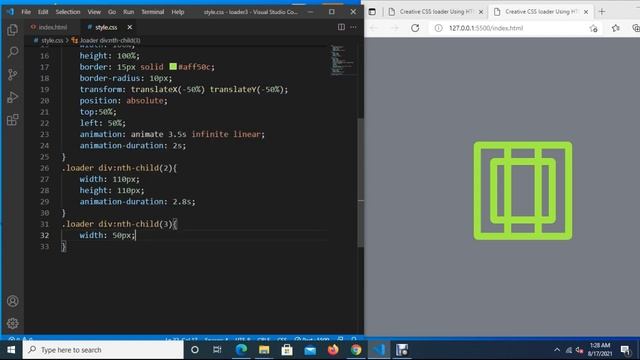Open File Explorer from the taskbar
The image size is (640, 360).
(x=264, y=350)
